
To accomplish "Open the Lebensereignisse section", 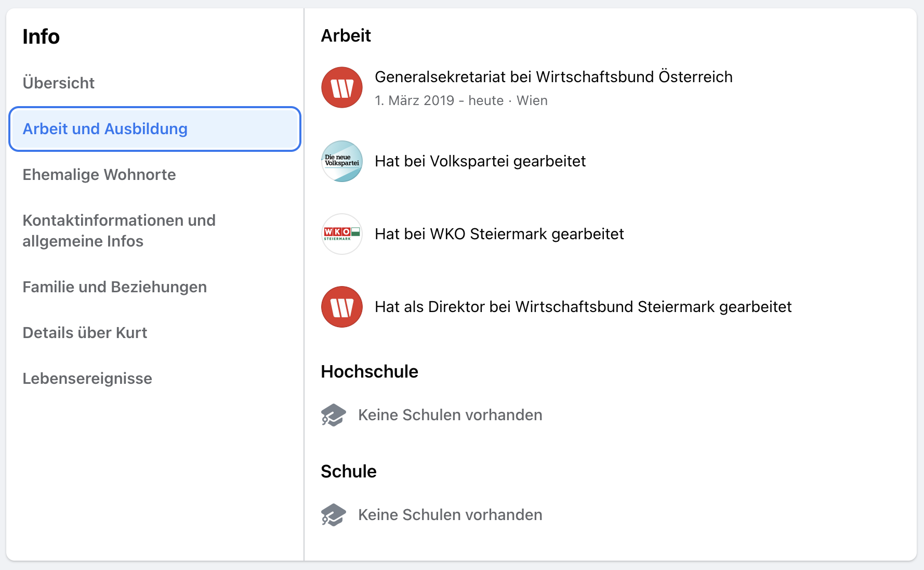I will [87, 379].
